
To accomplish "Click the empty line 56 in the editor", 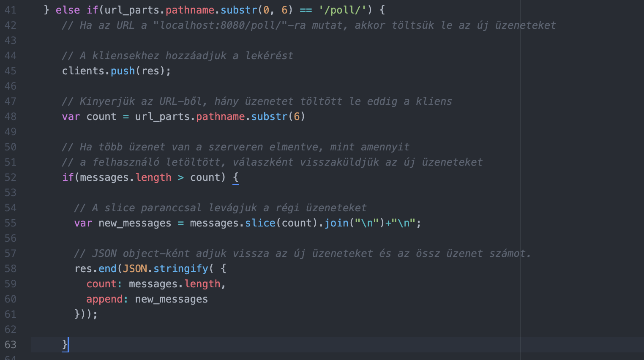I will (x=254, y=238).
